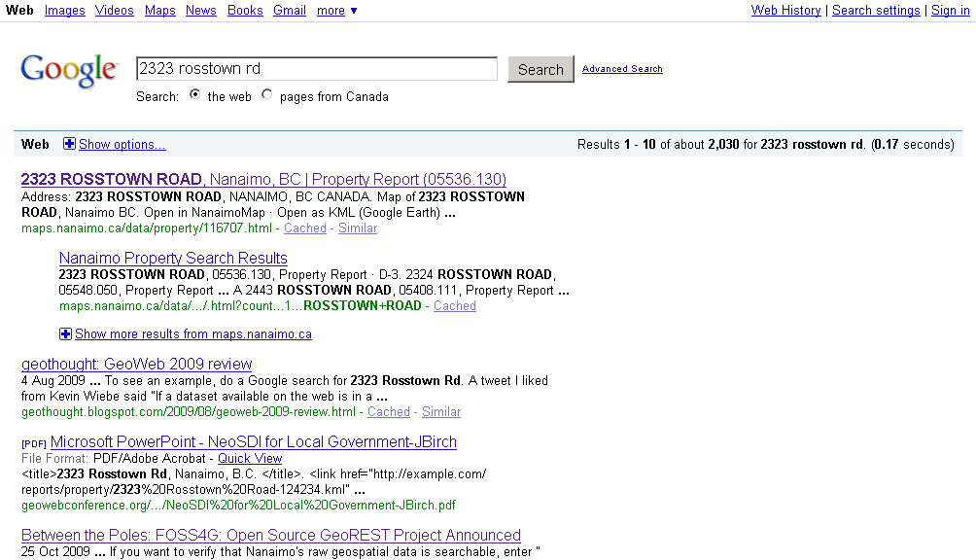The height and width of the screenshot is (560, 976).
Task: Open Quick View for the PowerPoint PDF
Action: 249,458
